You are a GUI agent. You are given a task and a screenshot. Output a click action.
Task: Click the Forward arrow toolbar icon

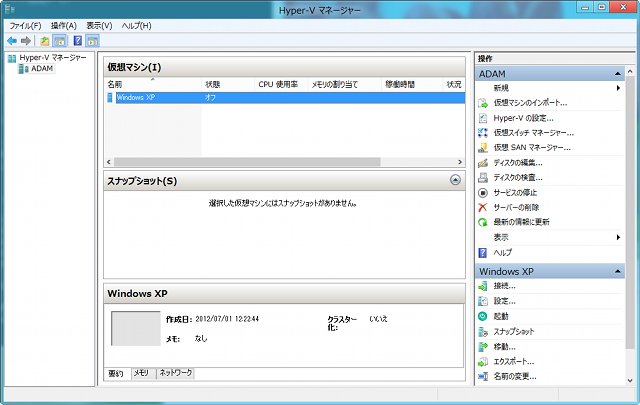pos(26,41)
